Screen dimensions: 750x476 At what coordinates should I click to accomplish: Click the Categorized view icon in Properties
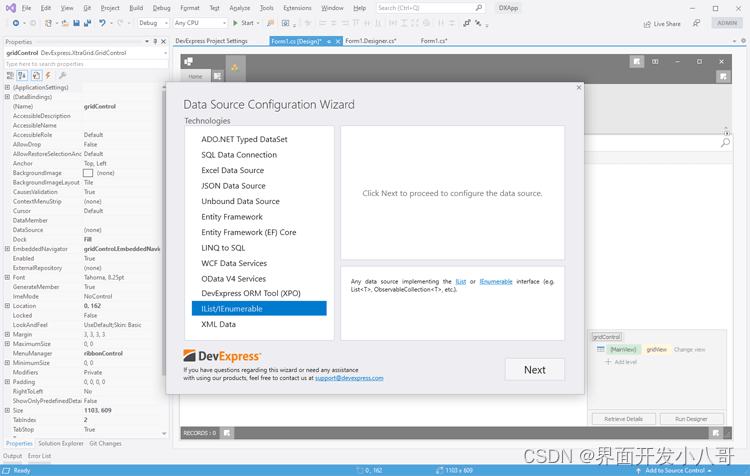[x=11, y=76]
